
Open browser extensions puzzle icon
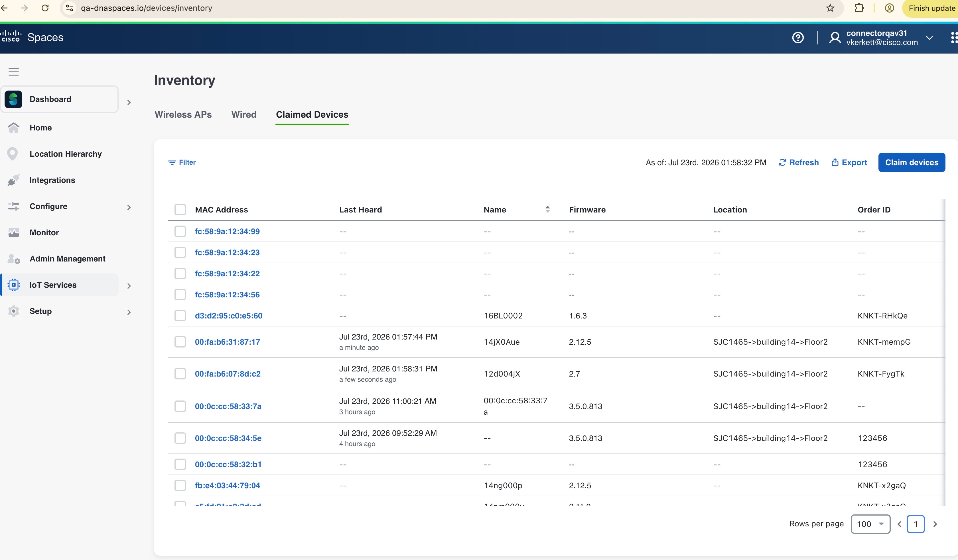click(x=859, y=8)
